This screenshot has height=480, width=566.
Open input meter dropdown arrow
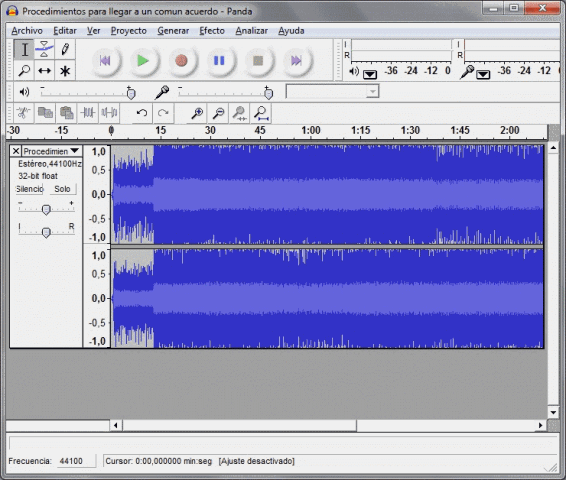[x=483, y=75]
